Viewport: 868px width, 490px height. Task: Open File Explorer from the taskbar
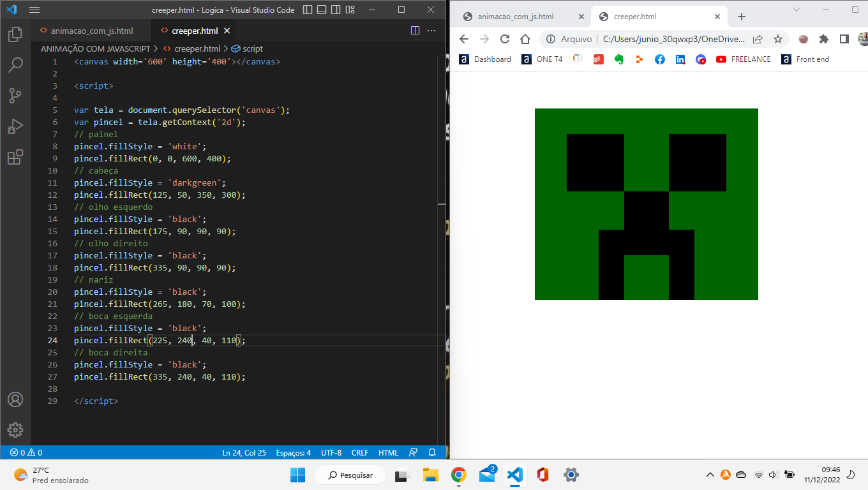[x=431, y=475]
